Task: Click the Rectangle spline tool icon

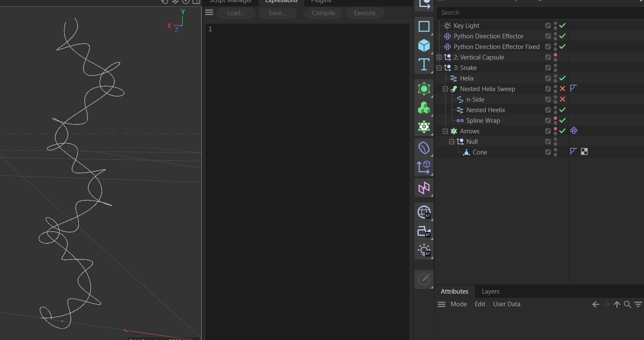Action: click(x=424, y=26)
